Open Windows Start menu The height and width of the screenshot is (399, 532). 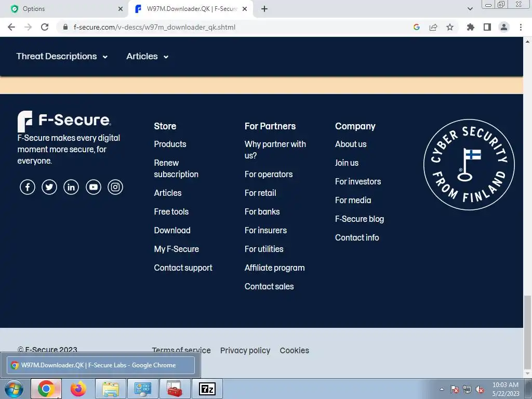coord(14,389)
